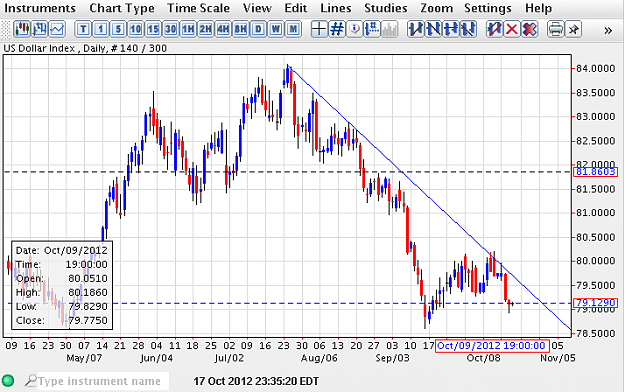Click the magnifier search icon
The width and height of the screenshot is (625, 392).
31,380
